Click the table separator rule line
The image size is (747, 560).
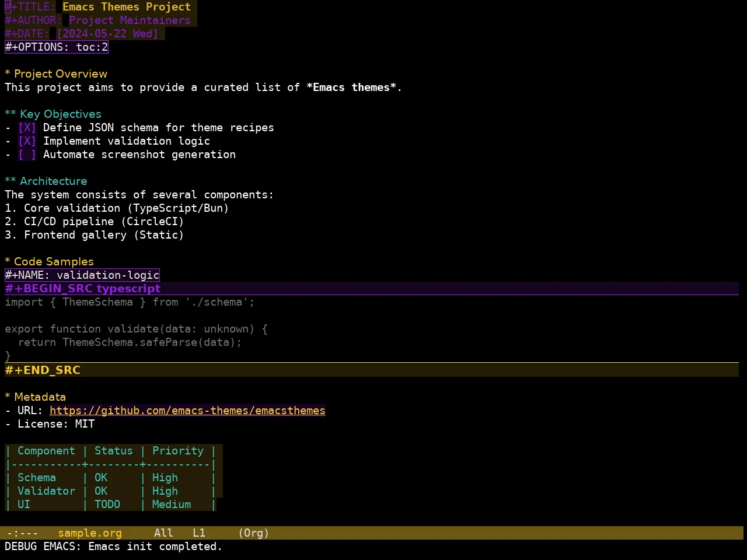pos(111,464)
